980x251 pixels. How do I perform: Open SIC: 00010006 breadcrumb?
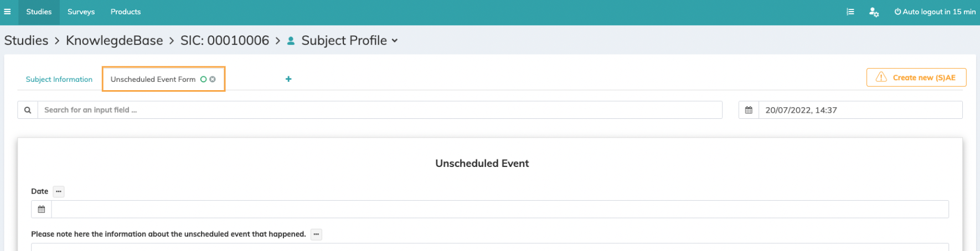225,40
